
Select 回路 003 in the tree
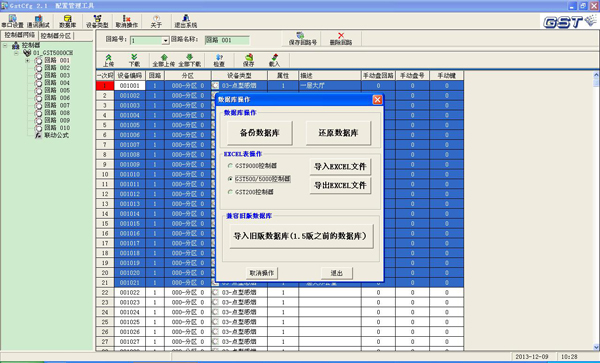[57, 75]
